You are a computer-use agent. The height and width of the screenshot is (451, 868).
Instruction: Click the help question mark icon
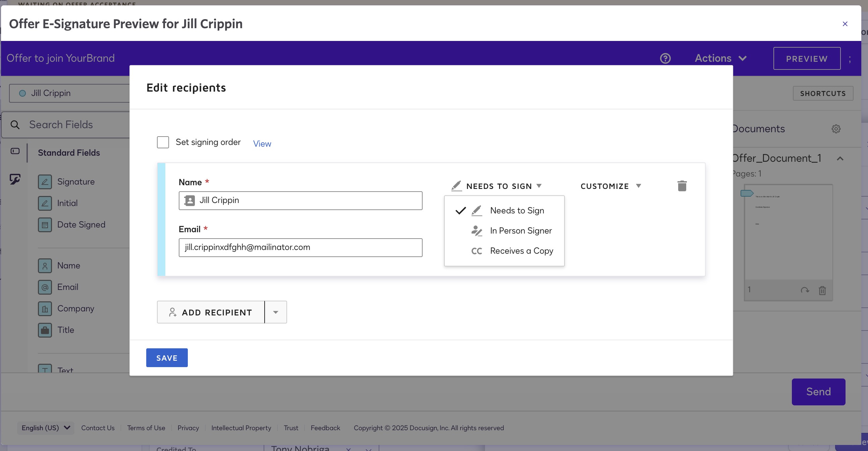pyautogui.click(x=665, y=58)
